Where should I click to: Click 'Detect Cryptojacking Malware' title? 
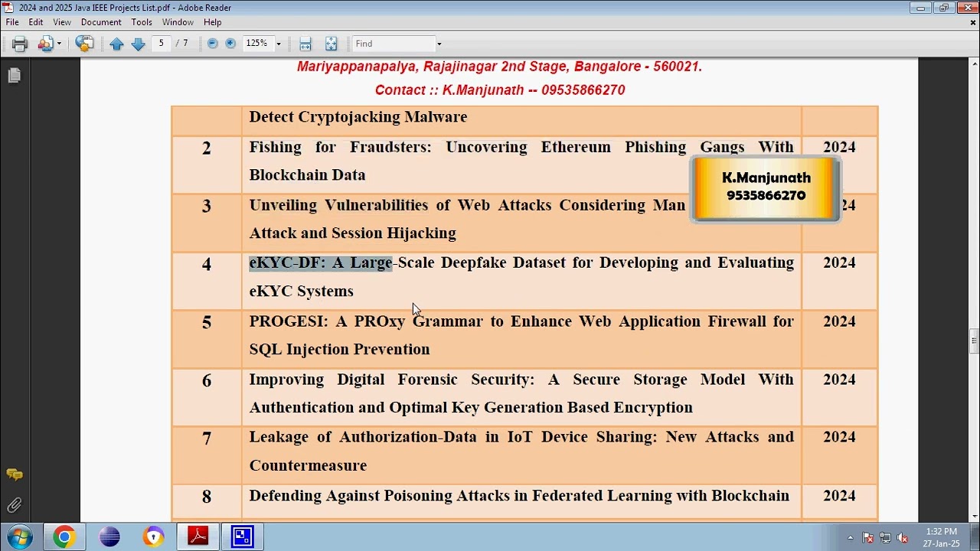(358, 117)
